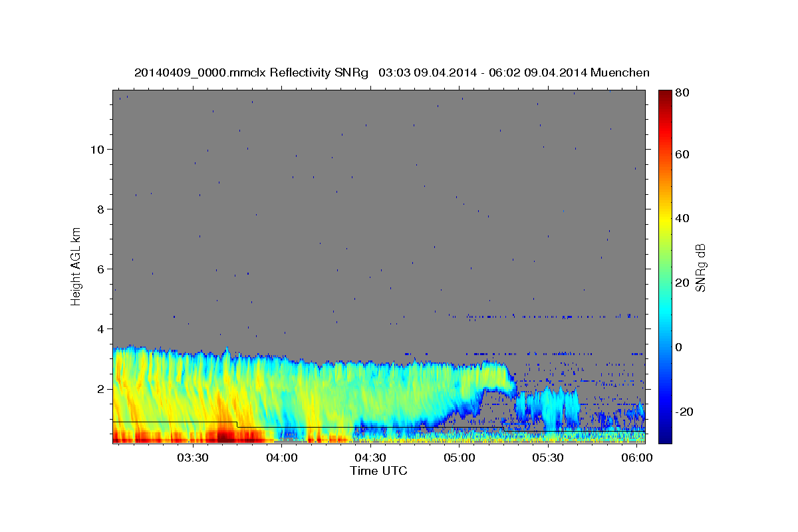The width and height of the screenshot is (798, 532).
Task: Click the colorbar value label -20
Action: click(683, 412)
